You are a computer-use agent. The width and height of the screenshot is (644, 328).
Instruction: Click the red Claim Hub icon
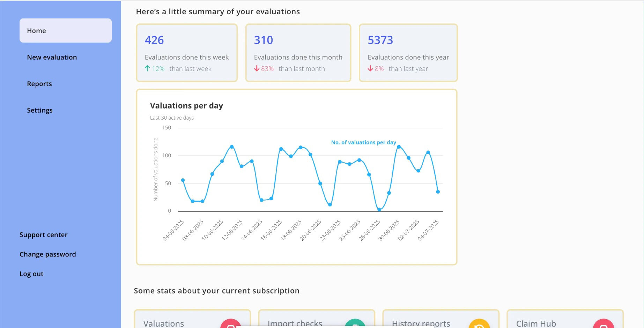click(604, 324)
